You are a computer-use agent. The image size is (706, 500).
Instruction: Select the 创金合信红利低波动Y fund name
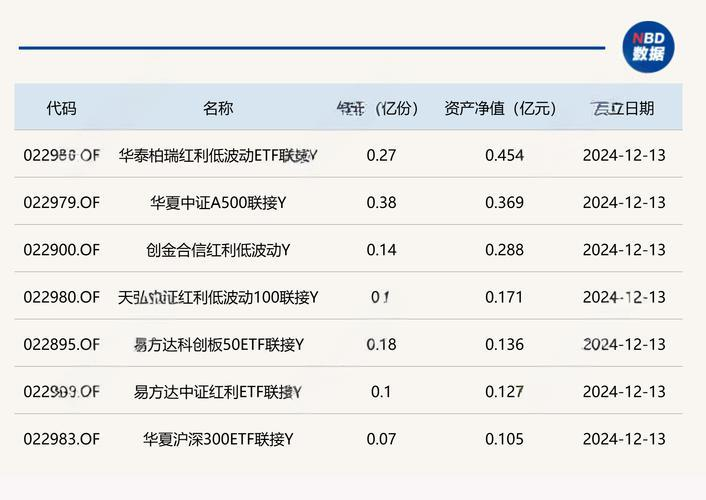218,250
